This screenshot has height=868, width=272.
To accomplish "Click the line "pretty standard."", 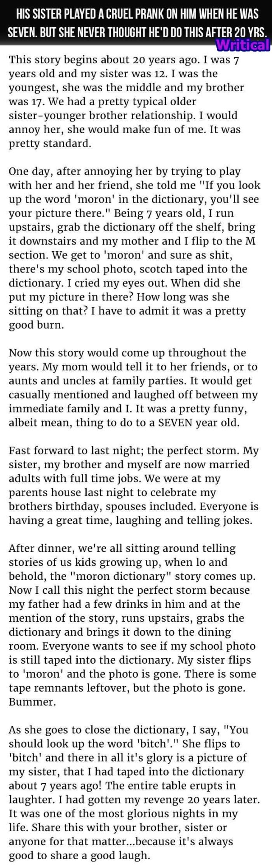I will pos(50,144).
